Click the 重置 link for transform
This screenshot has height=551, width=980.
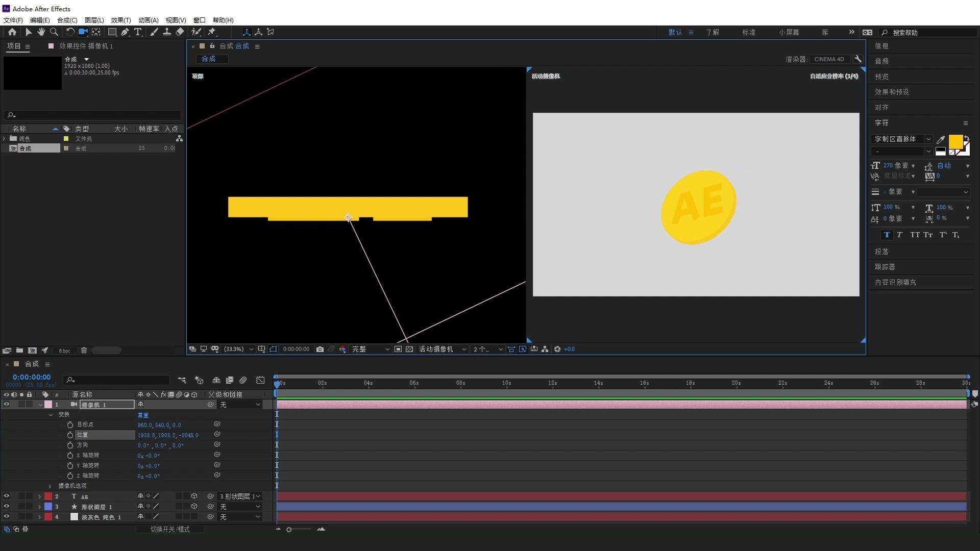click(x=143, y=415)
